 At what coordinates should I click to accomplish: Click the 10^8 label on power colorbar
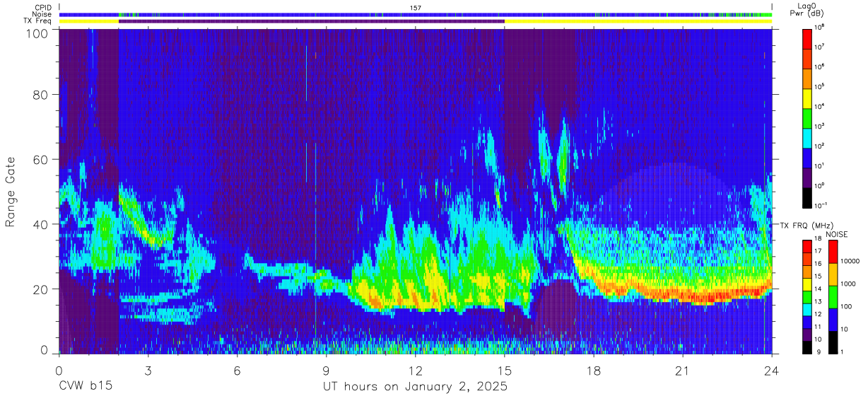pyautogui.click(x=821, y=28)
